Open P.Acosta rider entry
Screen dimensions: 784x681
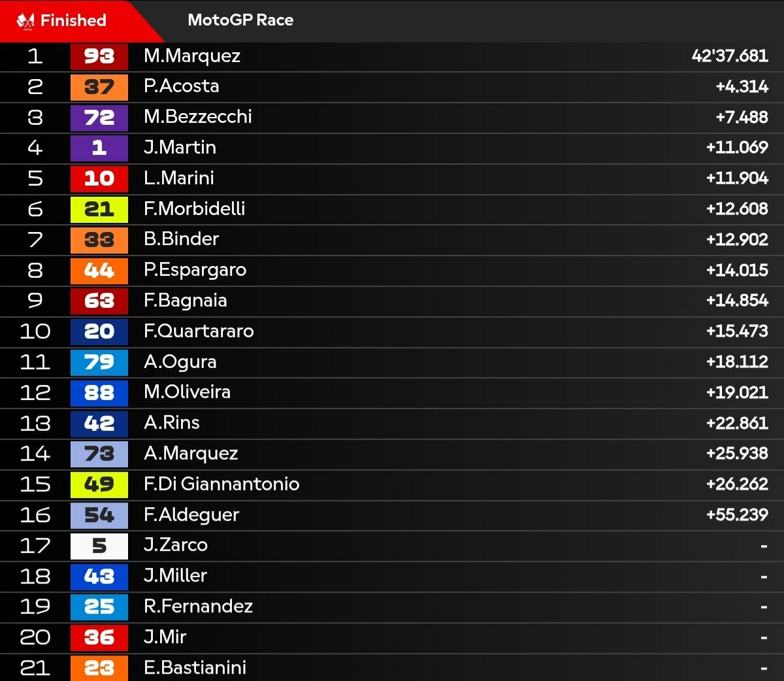[x=392, y=87]
